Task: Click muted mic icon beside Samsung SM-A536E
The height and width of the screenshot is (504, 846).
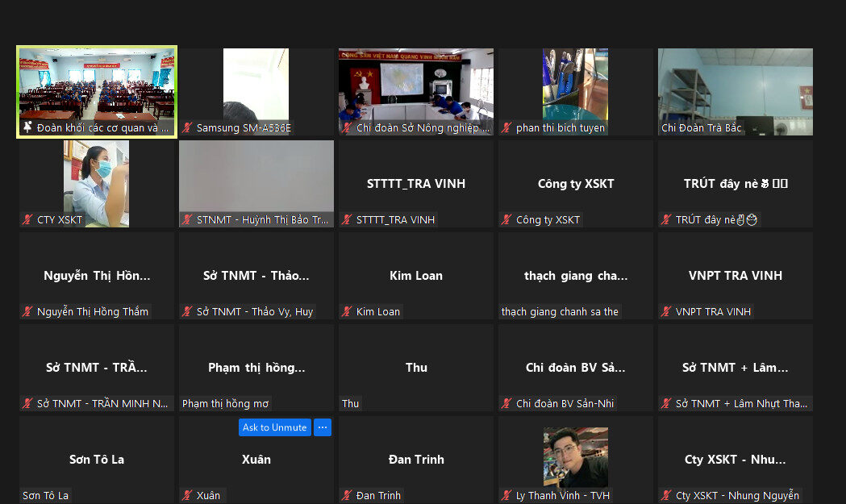Action: click(187, 127)
